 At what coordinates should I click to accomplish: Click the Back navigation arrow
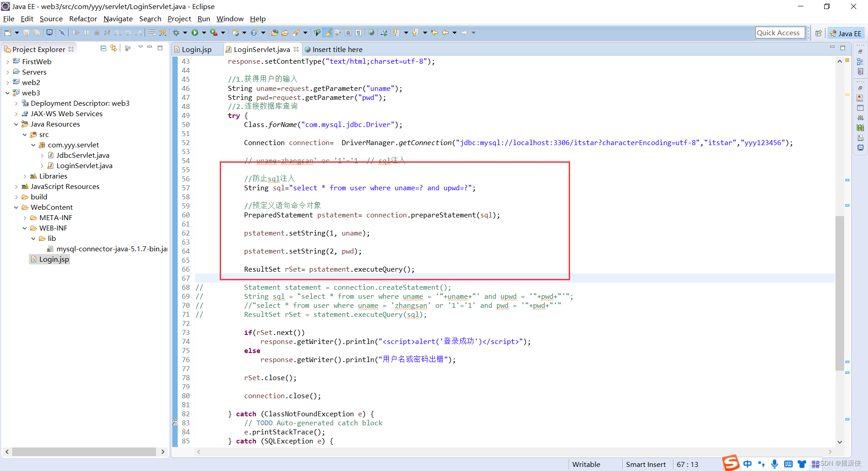(445, 33)
